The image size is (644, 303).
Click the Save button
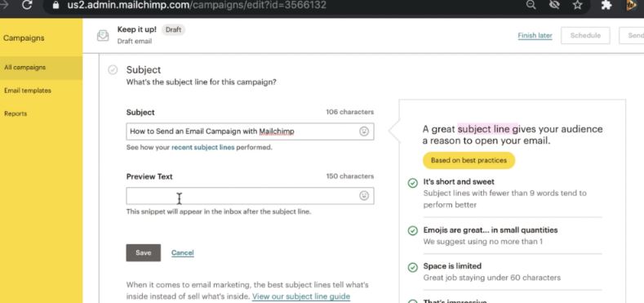point(144,253)
